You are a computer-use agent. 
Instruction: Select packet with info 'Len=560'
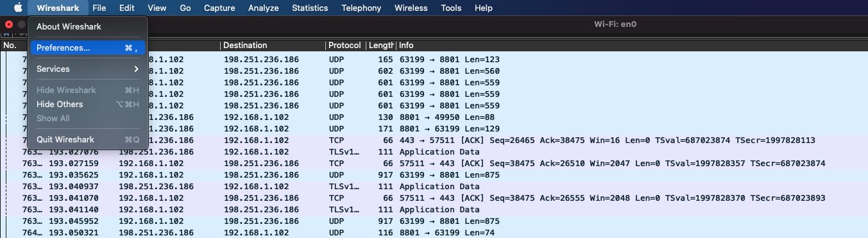click(x=434, y=71)
